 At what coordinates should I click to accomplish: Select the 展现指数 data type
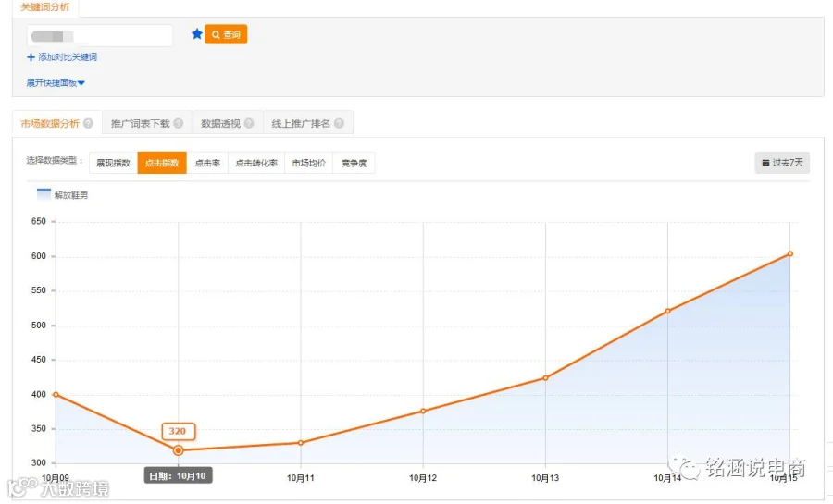[113, 163]
